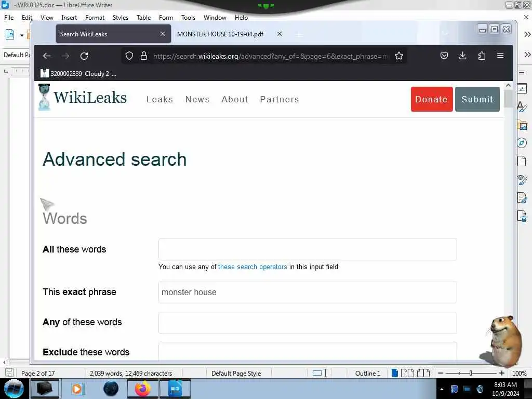Select book view in Writer status bar
Viewport: 532px width, 399px height.
coord(423,373)
